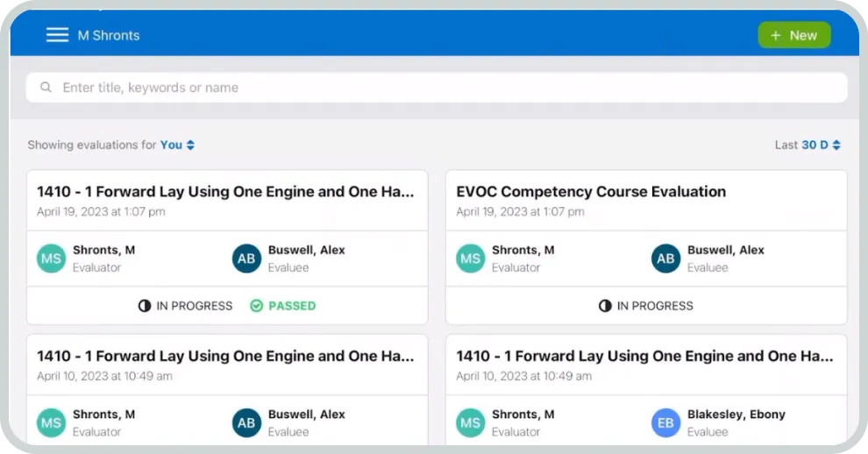
Task: Click In Progress status on first April 19 card
Action: tap(186, 306)
